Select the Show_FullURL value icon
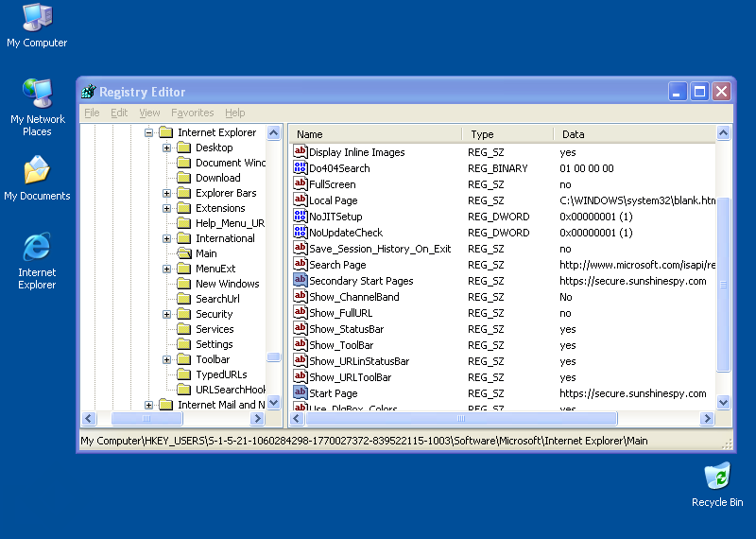This screenshot has height=539, width=756. click(300, 313)
